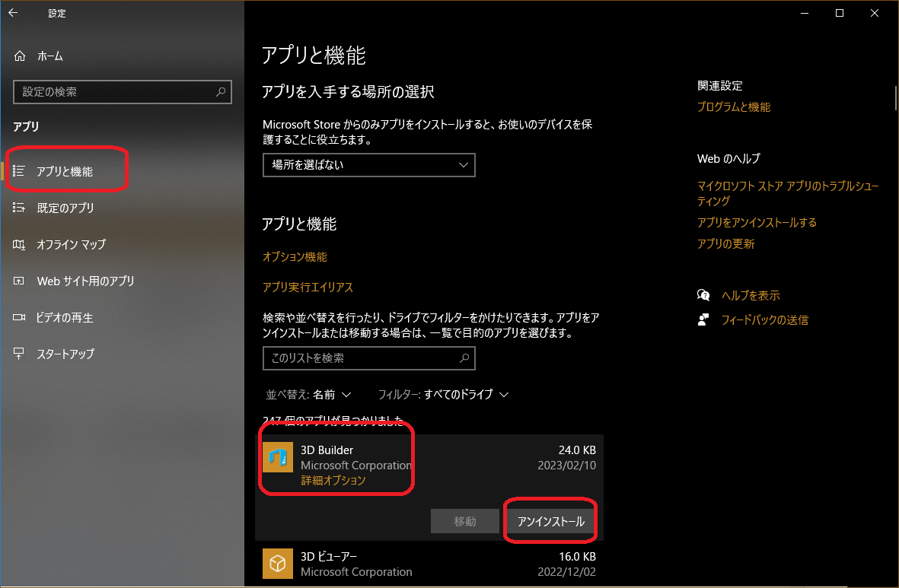
Task: Open Web サイト用のアプリ settings
Action: (x=85, y=281)
